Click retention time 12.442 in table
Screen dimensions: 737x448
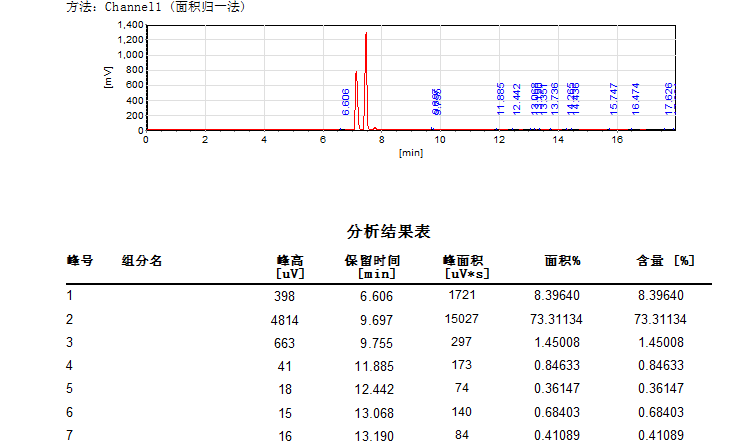click(x=374, y=389)
